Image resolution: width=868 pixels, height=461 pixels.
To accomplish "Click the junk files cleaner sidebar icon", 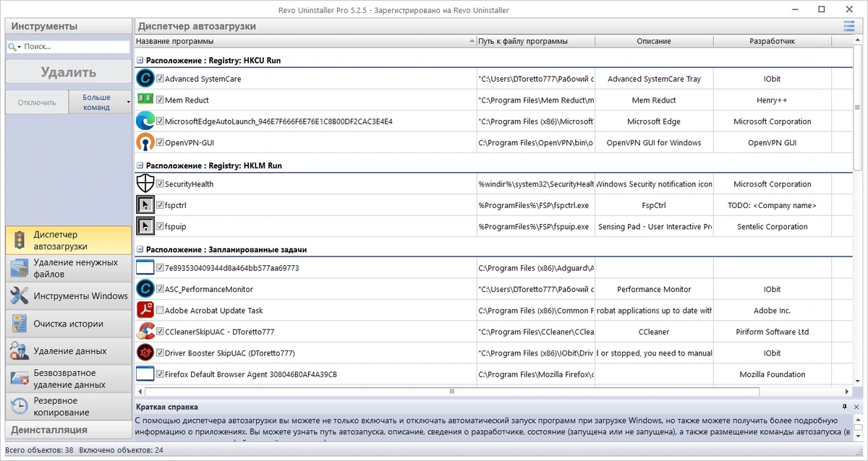I will (x=20, y=268).
